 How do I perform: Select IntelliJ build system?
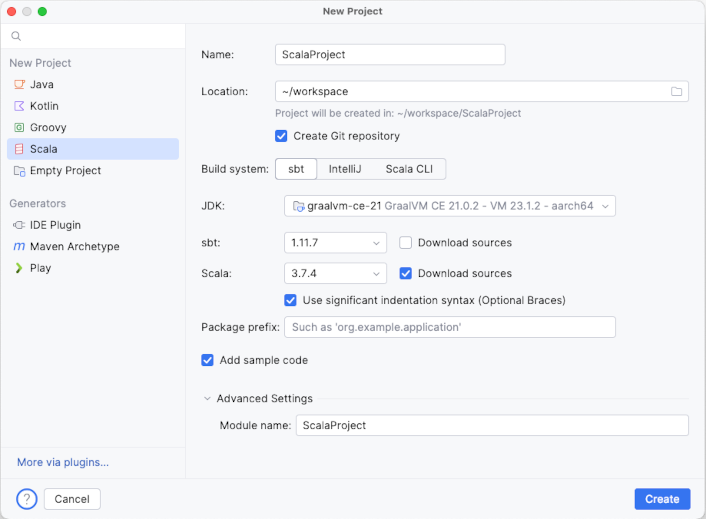(x=345, y=169)
